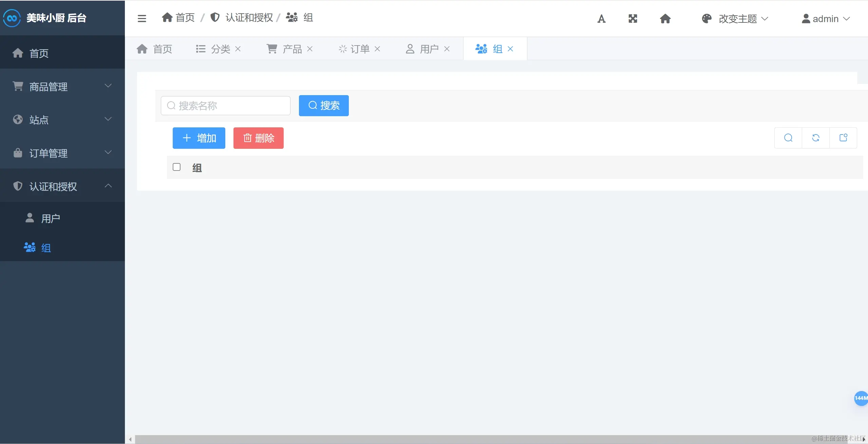Click the refresh table icon
The image size is (868, 444).
[816, 138]
